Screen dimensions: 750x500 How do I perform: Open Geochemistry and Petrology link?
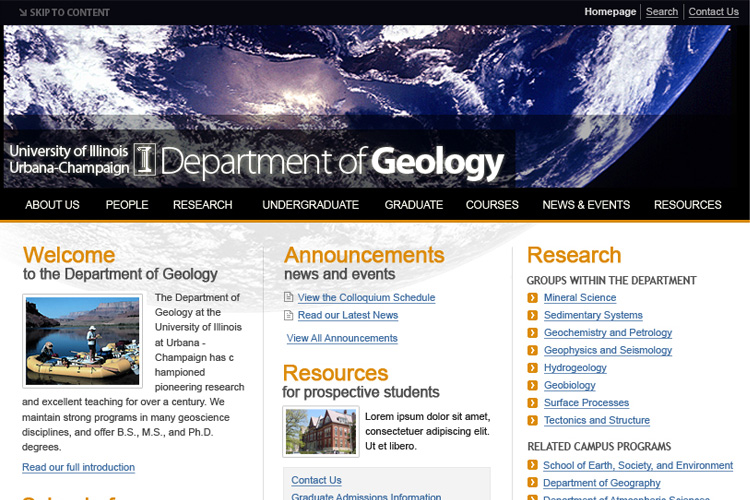click(x=608, y=333)
